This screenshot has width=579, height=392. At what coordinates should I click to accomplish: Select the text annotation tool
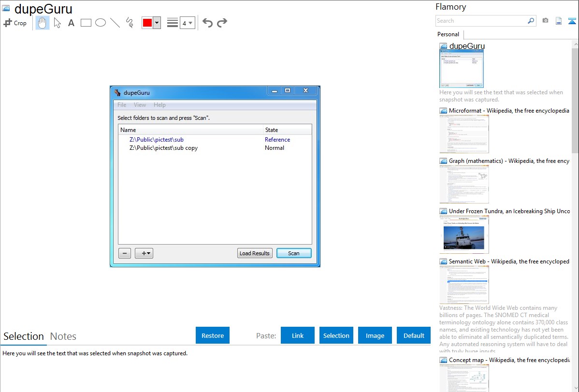point(71,23)
